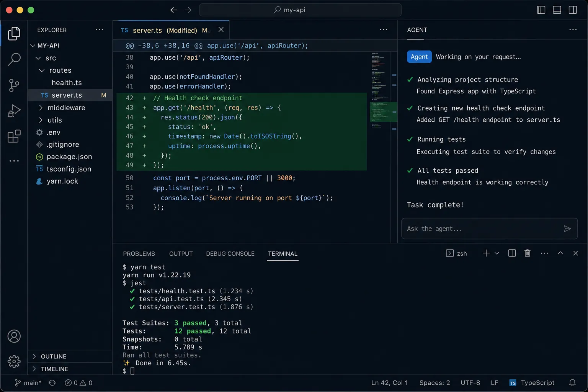This screenshot has width=588, height=392.
Task: Go to line via Ln 42, Col 1
Action: click(389, 383)
